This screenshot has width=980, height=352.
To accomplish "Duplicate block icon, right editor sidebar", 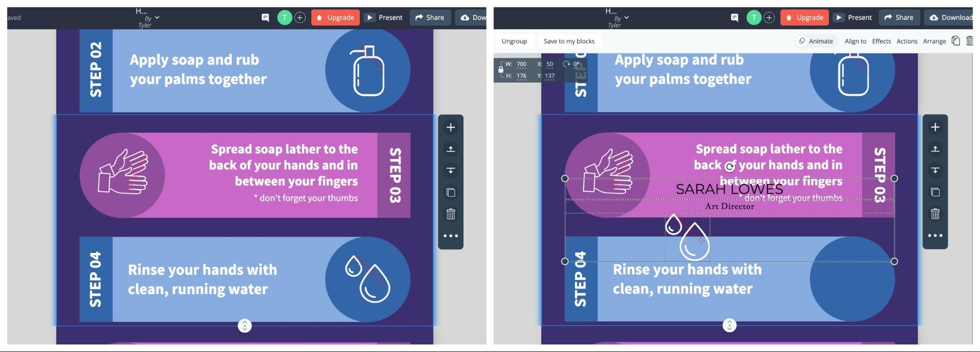I will (x=935, y=192).
